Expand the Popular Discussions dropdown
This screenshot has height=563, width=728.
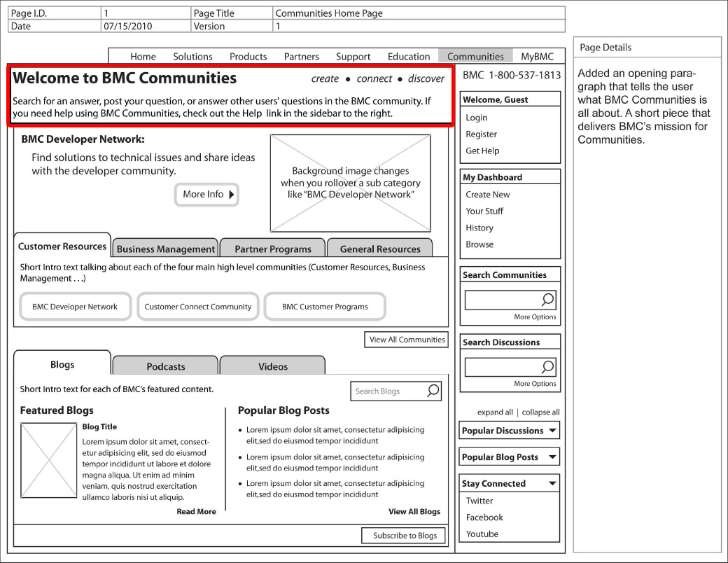(553, 431)
